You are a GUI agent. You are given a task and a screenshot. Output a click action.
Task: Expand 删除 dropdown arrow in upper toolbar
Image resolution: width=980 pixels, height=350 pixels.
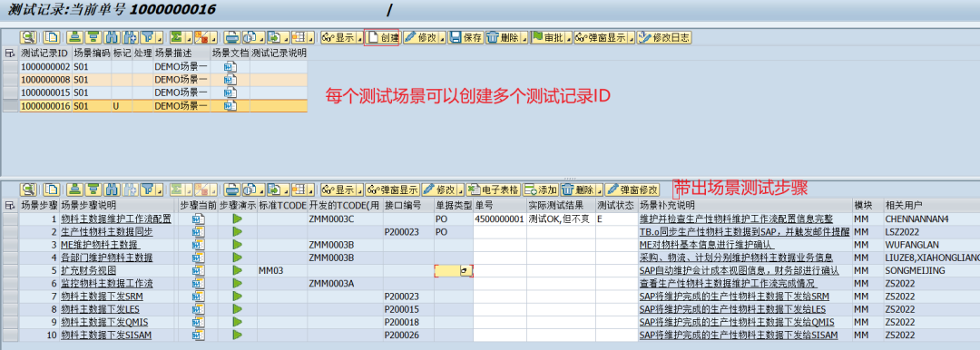tap(524, 38)
